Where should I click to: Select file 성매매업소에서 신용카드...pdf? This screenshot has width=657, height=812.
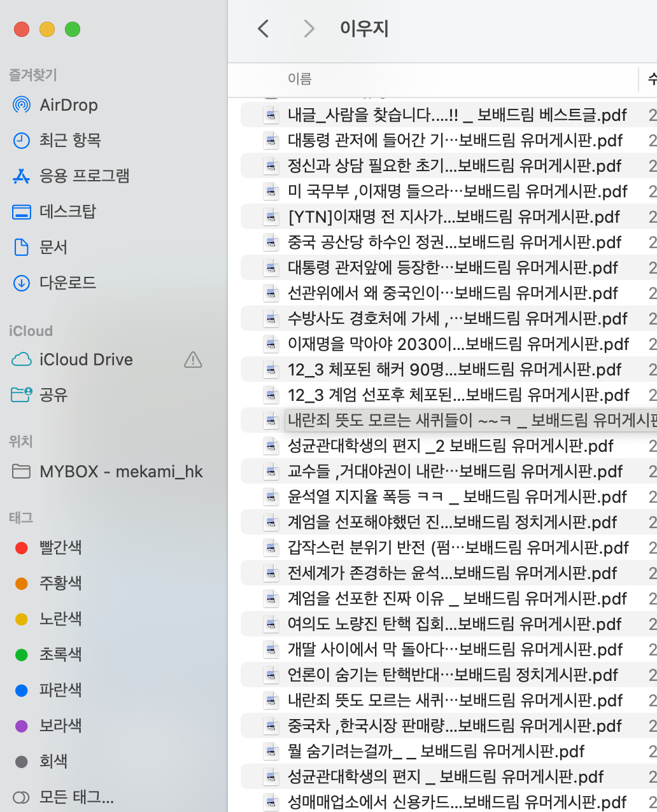pos(457,802)
